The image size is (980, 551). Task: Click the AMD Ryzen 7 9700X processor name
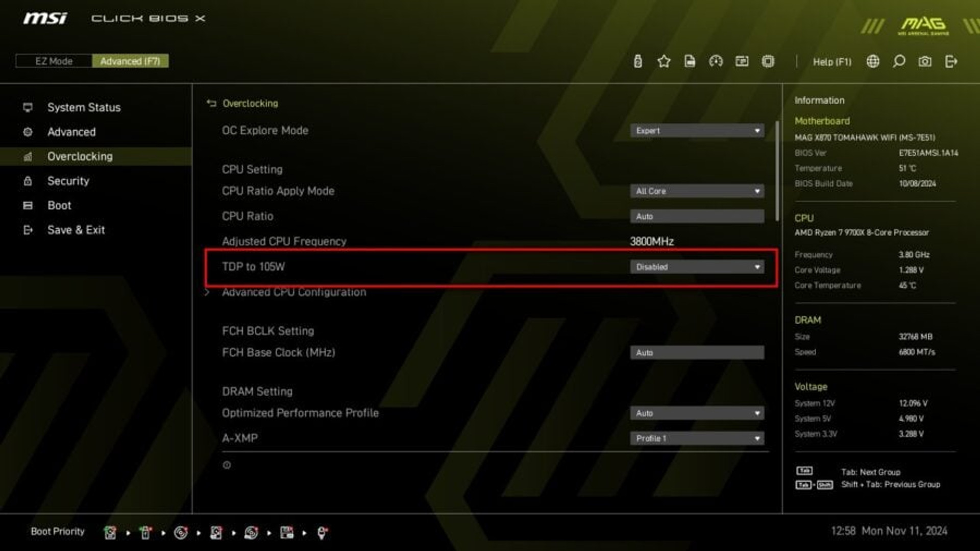(x=862, y=232)
